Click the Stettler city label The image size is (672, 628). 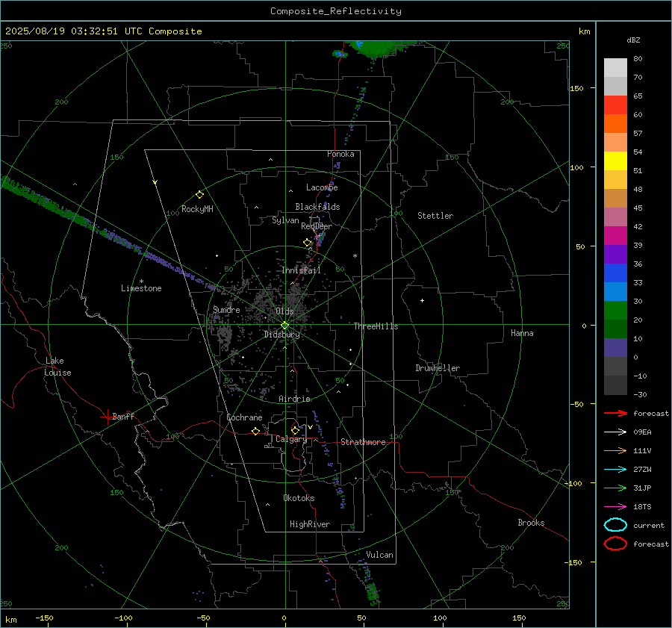[x=435, y=216]
